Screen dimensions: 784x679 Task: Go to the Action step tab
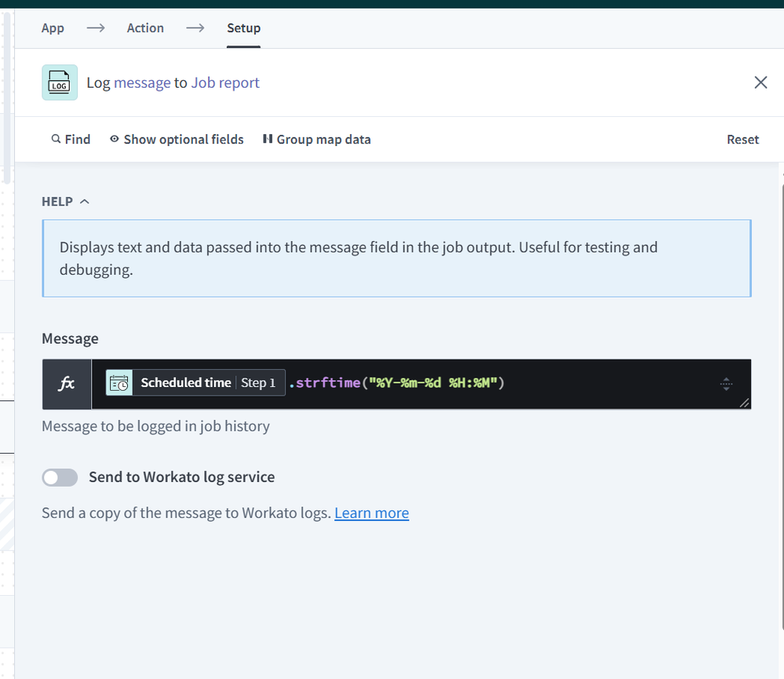(145, 28)
